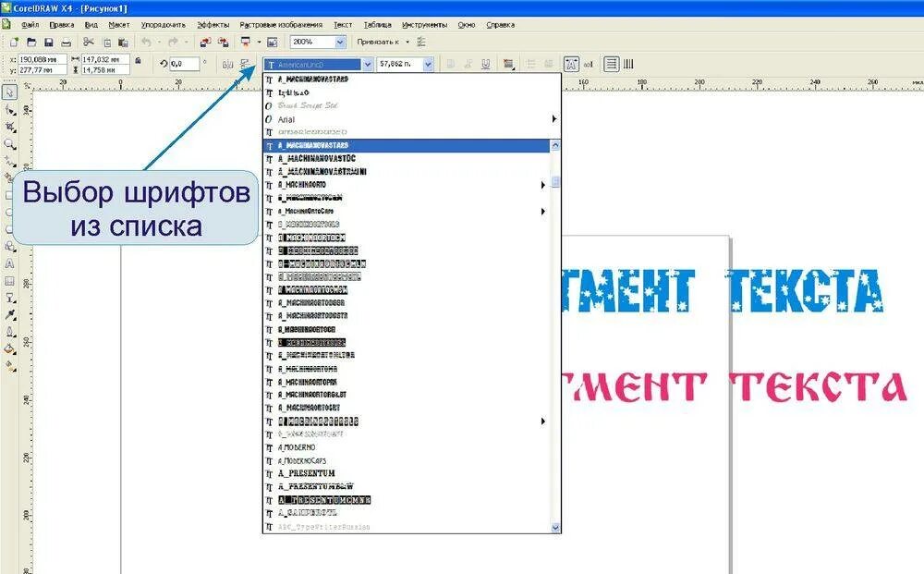Screen dimensions: 924x574
Task: Open the Таблица menu
Action: pos(377,25)
